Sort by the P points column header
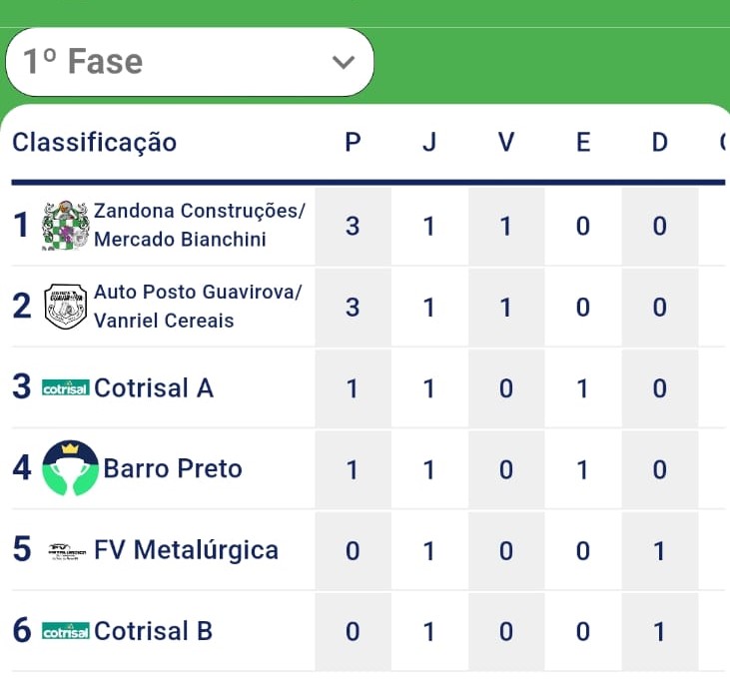 353,143
